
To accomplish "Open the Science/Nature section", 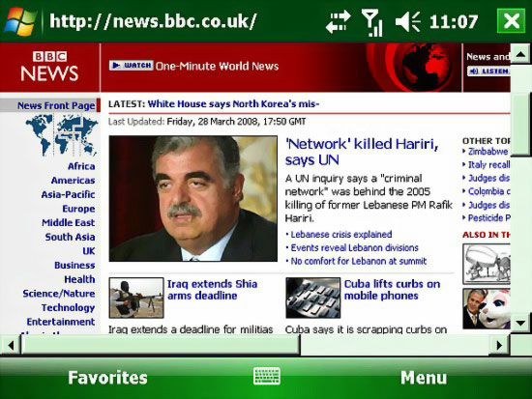I will pos(59,294).
